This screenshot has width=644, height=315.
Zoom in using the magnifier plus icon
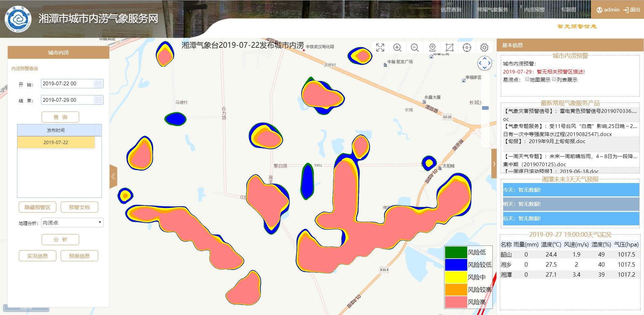coord(397,48)
